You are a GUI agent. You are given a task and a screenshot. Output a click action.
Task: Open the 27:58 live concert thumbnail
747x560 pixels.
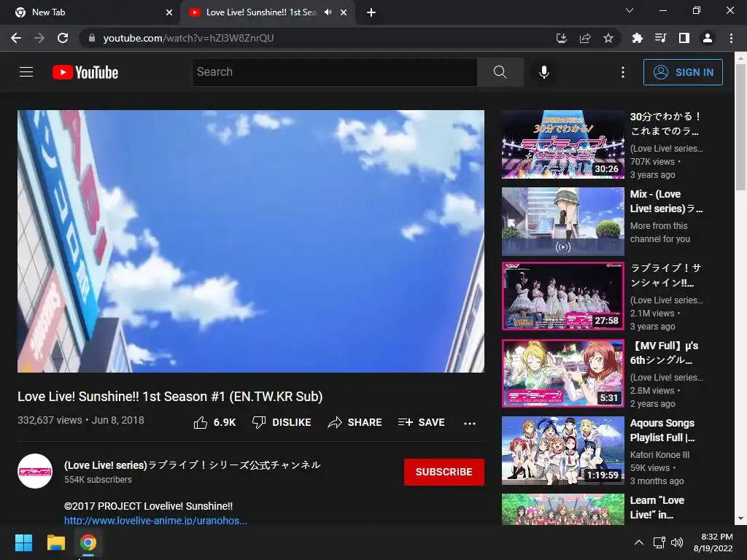[x=563, y=296]
